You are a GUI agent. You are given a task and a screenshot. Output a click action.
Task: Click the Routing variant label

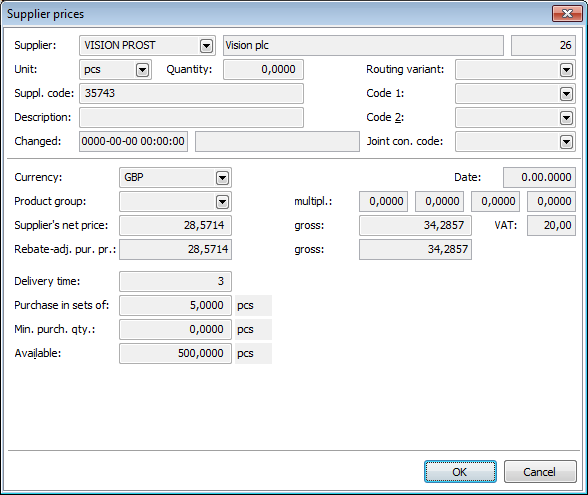pos(405,69)
